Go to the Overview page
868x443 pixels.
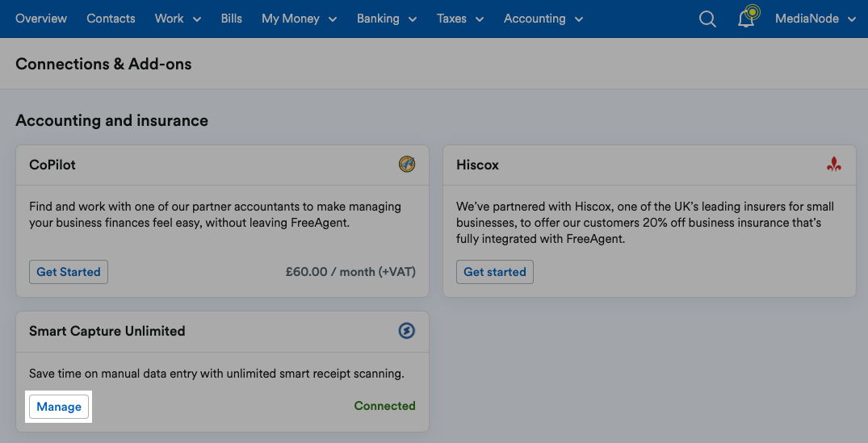(x=41, y=19)
